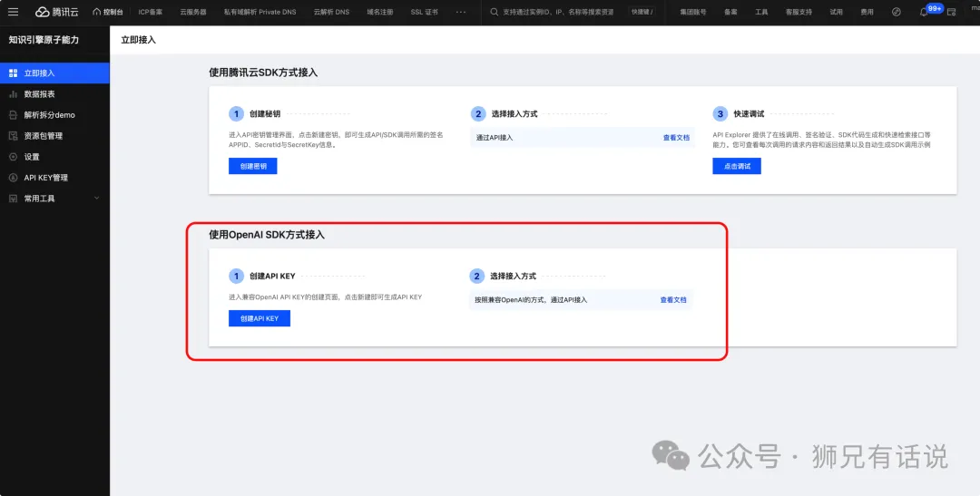Open 查看文档 for OpenAI compatible access
The image size is (980, 496).
[673, 300]
